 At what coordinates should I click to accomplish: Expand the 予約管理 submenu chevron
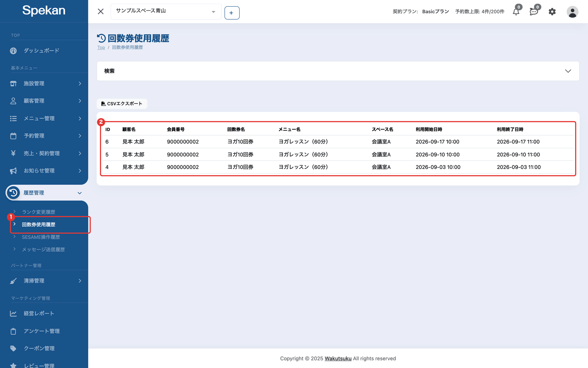pyautogui.click(x=80, y=136)
